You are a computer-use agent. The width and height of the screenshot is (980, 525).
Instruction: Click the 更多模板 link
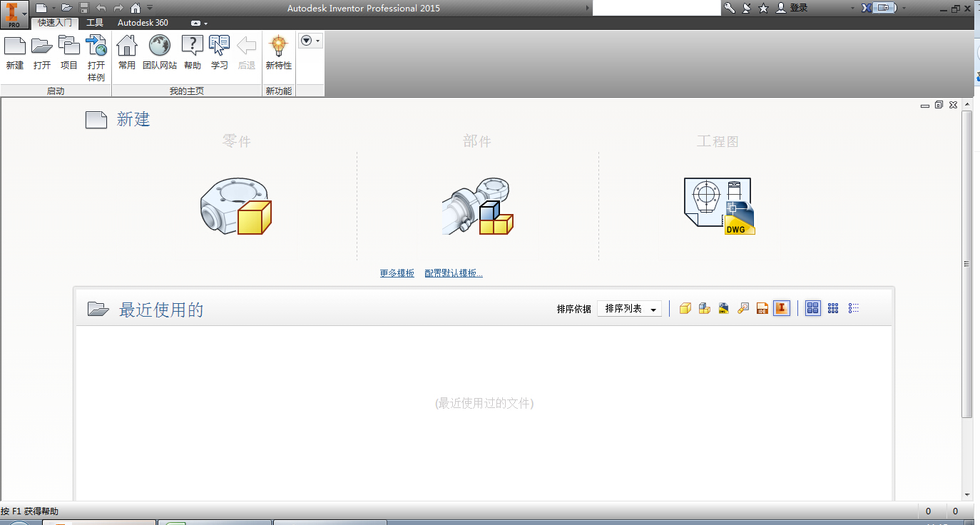coord(397,273)
